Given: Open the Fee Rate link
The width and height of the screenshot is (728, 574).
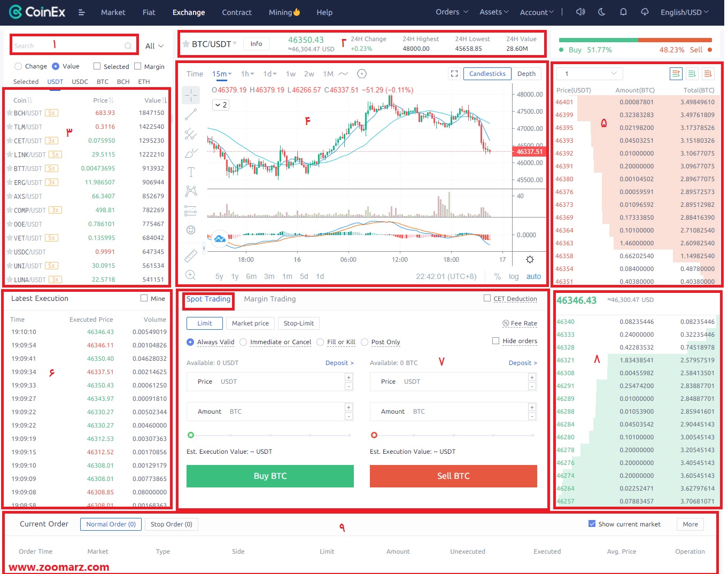Looking at the screenshot, I should click(x=520, y=323).
